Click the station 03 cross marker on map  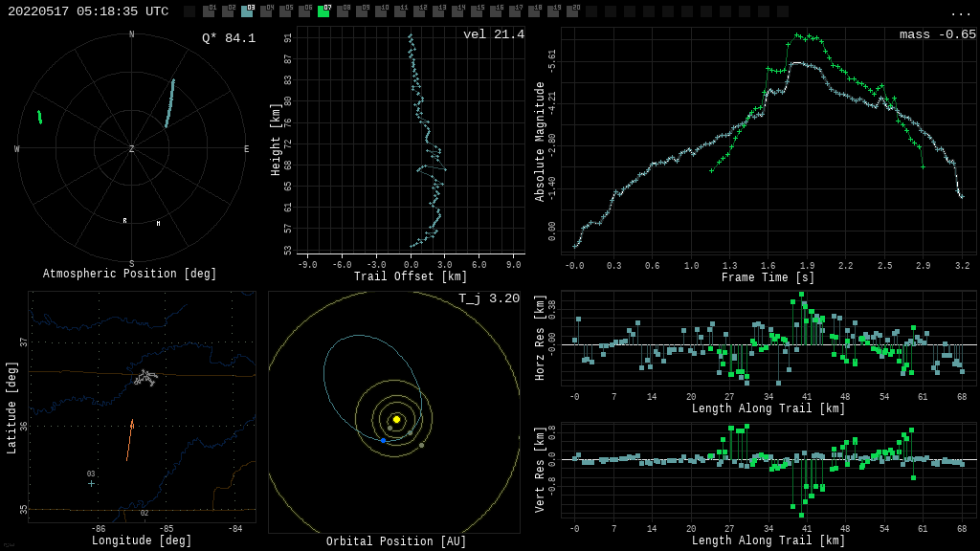click(91, 483)
